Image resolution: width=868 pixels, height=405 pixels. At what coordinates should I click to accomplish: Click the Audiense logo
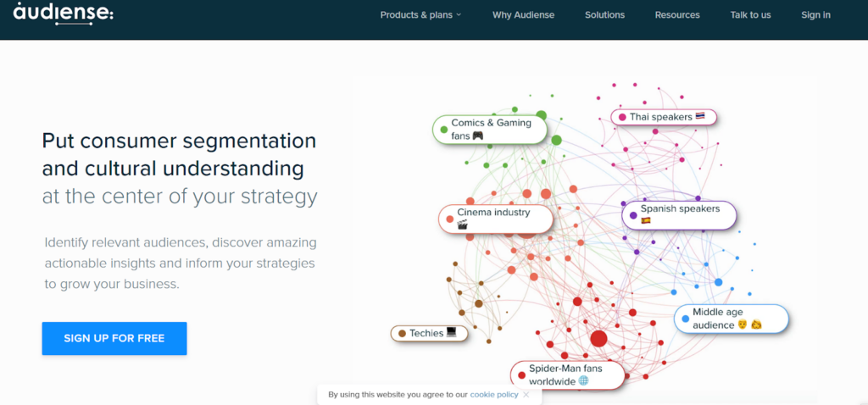pyautogui.click(x=63, y=13)
